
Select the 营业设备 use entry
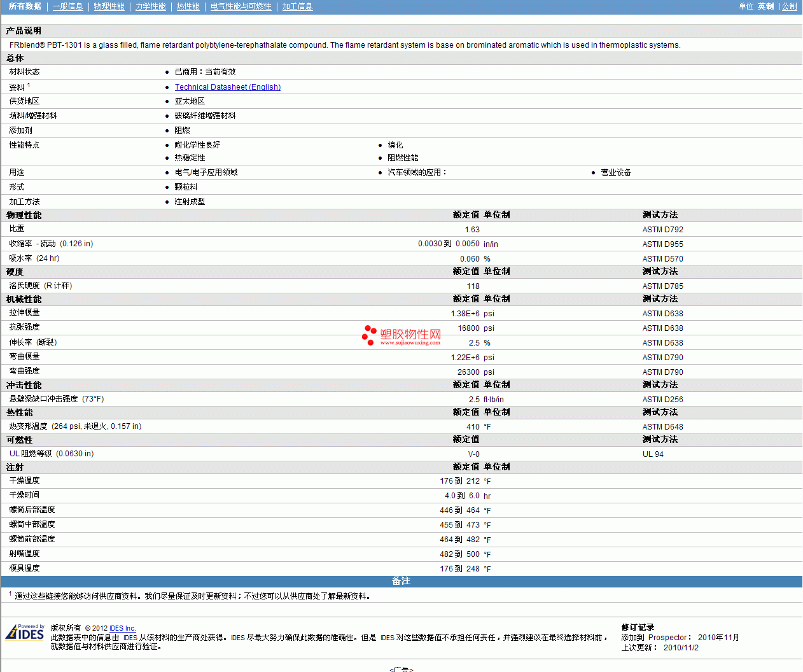[x=616, y=172]
